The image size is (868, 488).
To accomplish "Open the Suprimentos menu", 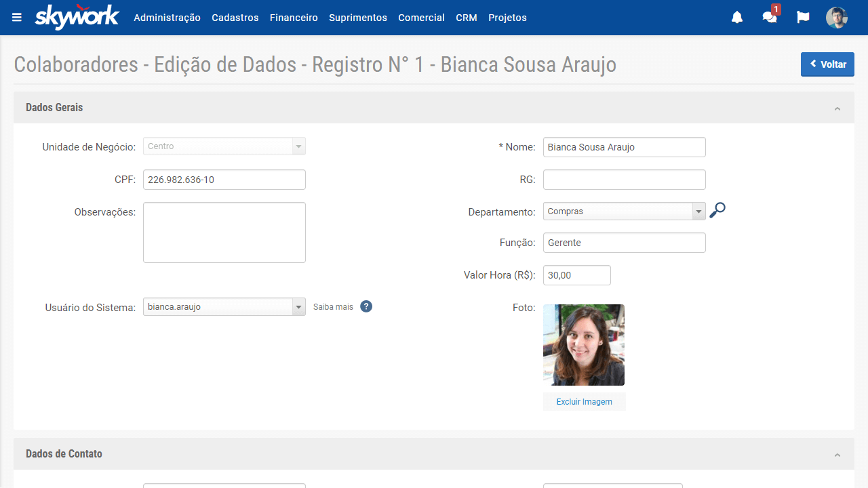I will pos(358,18).
